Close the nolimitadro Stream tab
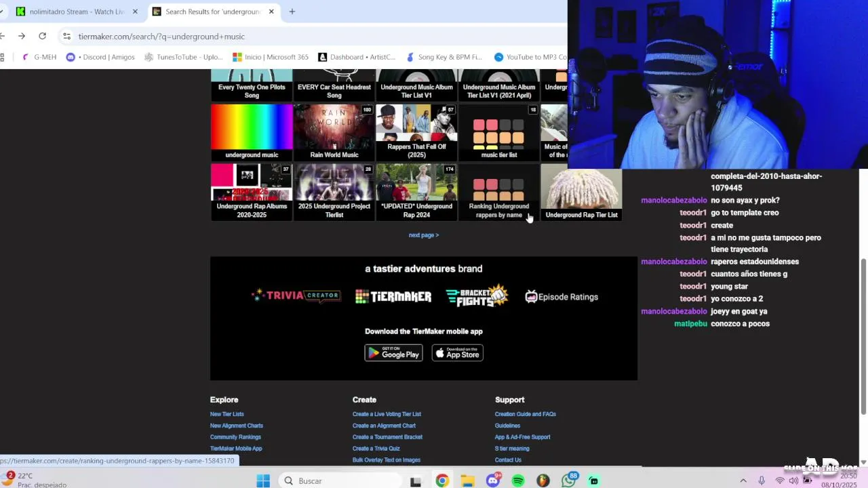 click(x=135, y=12)
